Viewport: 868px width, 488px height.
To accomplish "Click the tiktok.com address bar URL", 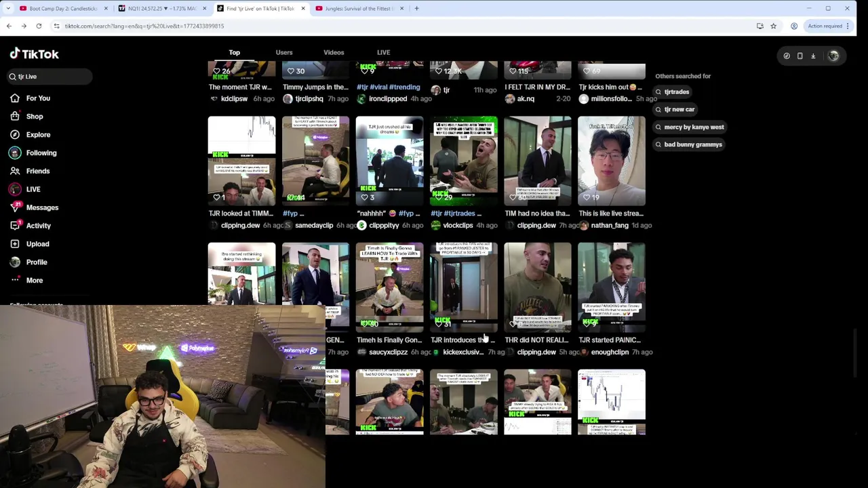I will click(x=144, y=26).
